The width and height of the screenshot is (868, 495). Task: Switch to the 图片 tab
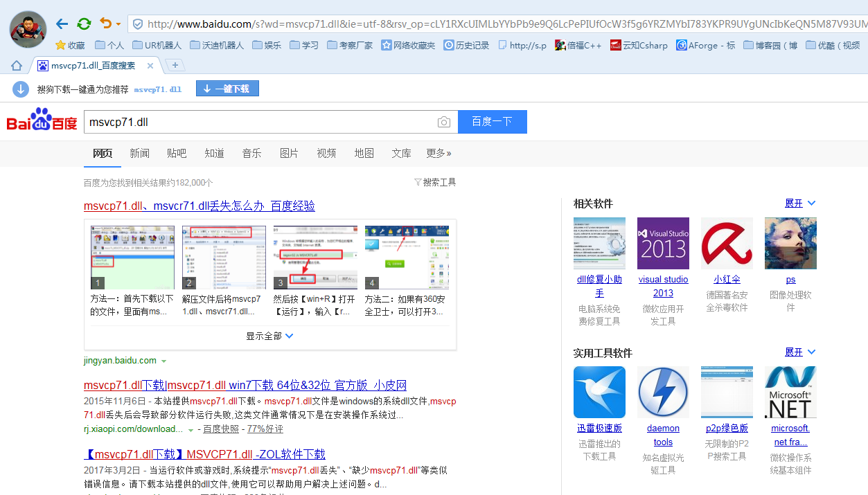(290, 153)
